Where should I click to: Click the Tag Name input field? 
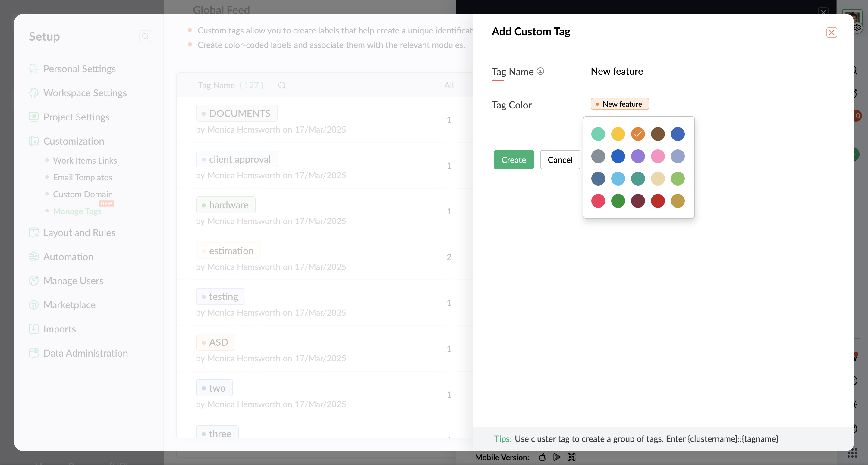[x=704, y=71]
